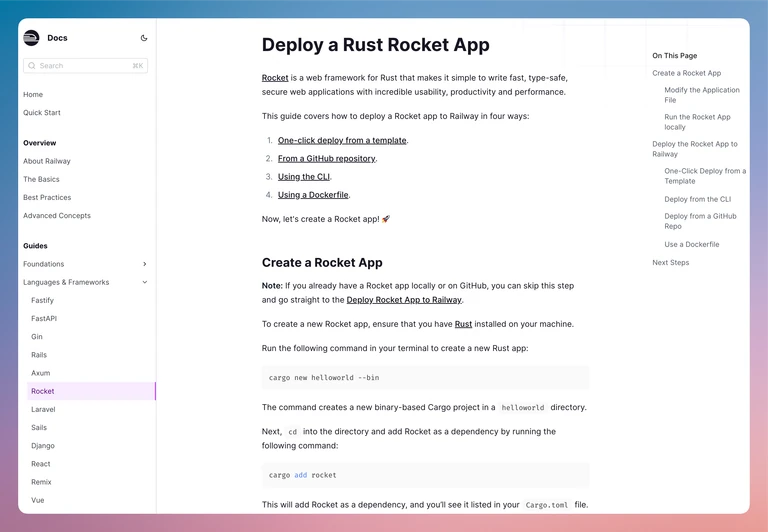Image resolution: width=768 pixels, height=532 pixels.
Task: Open the Remix guide
Action: point(41,482)
